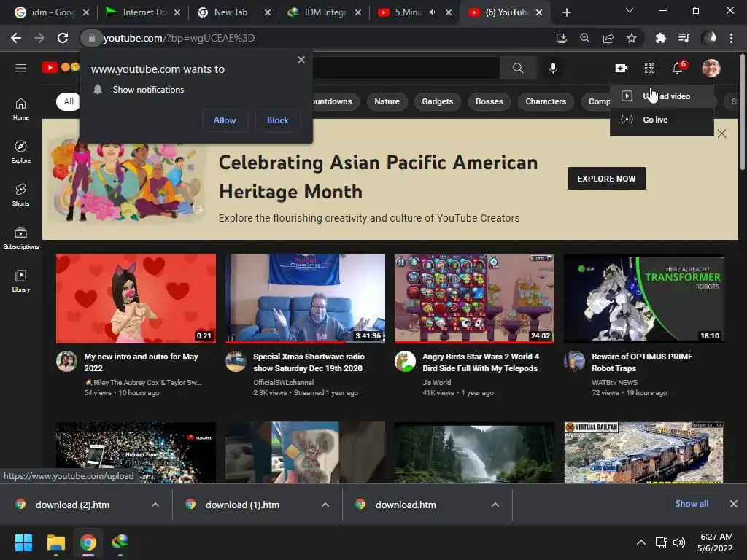Close the downloads bar
This screenshot has width=747, height=560.
tap(734, 504)
